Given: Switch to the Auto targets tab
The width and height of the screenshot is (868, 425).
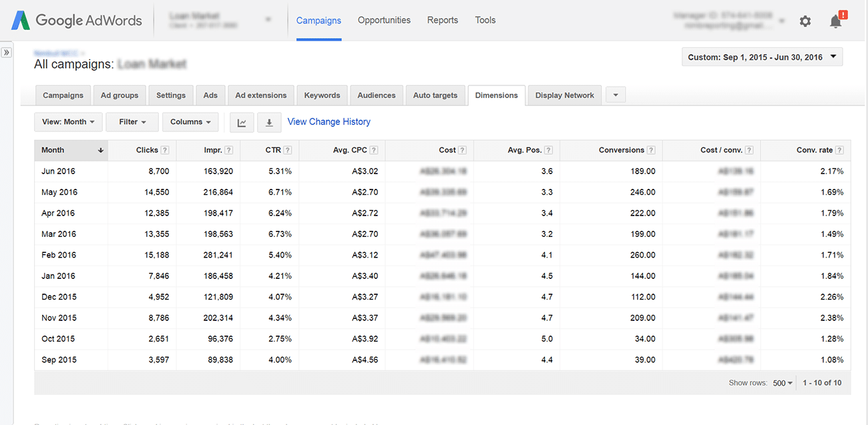Looking at the screenshot, I should 435,95.
